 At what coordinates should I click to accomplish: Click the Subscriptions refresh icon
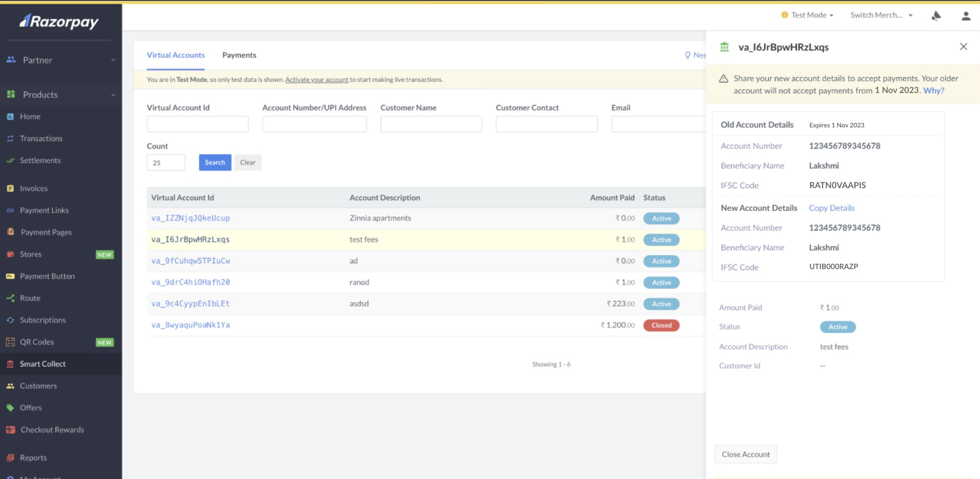pos(10,320)
